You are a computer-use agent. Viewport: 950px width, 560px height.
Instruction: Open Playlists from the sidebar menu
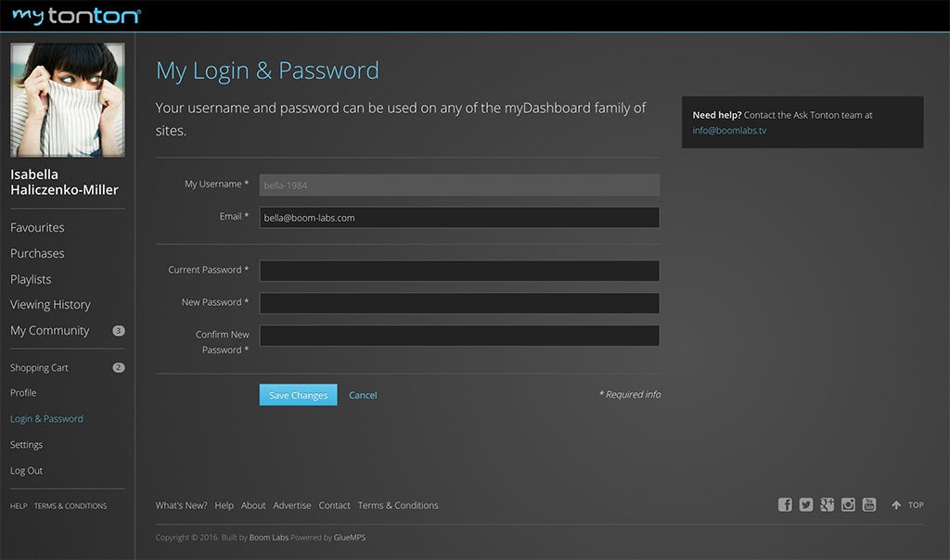[x=31, y=279]
